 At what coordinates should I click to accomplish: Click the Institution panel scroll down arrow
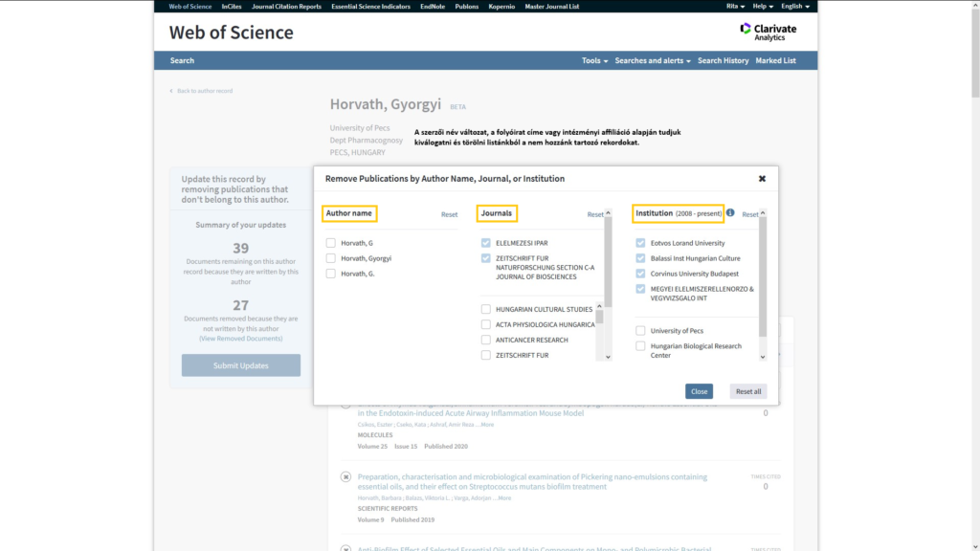[x=763, y=358]
